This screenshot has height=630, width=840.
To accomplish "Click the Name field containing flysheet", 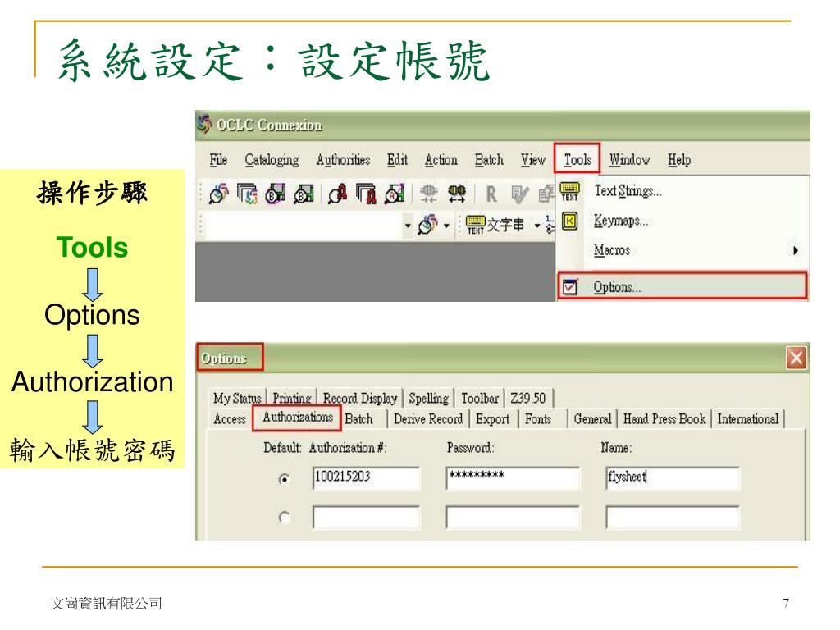I will tap(673, 478).
